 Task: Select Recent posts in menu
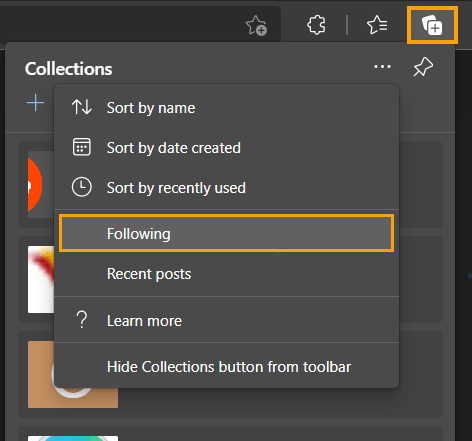[x=226, y=274]
